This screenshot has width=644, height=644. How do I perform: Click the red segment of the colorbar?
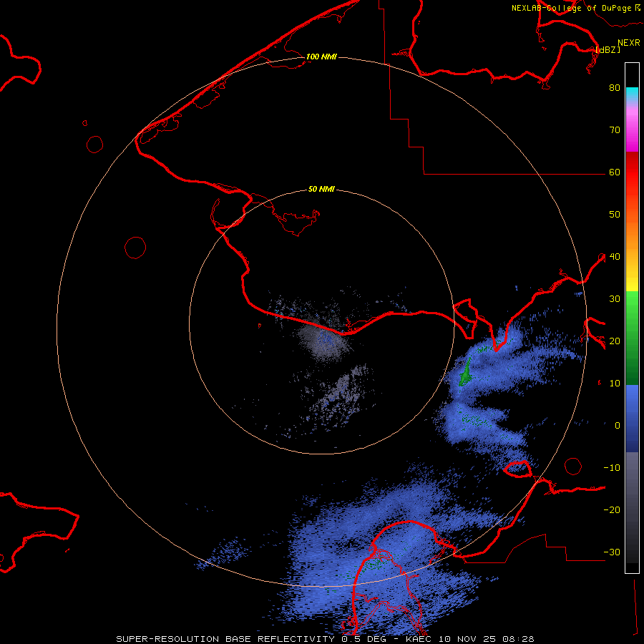[632, 172]
